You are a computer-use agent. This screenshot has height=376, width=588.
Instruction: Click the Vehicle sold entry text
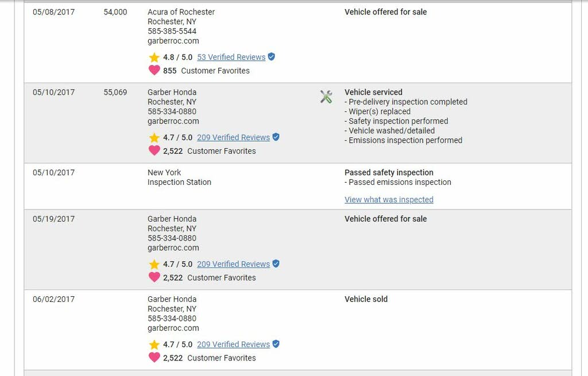point(366,299)
